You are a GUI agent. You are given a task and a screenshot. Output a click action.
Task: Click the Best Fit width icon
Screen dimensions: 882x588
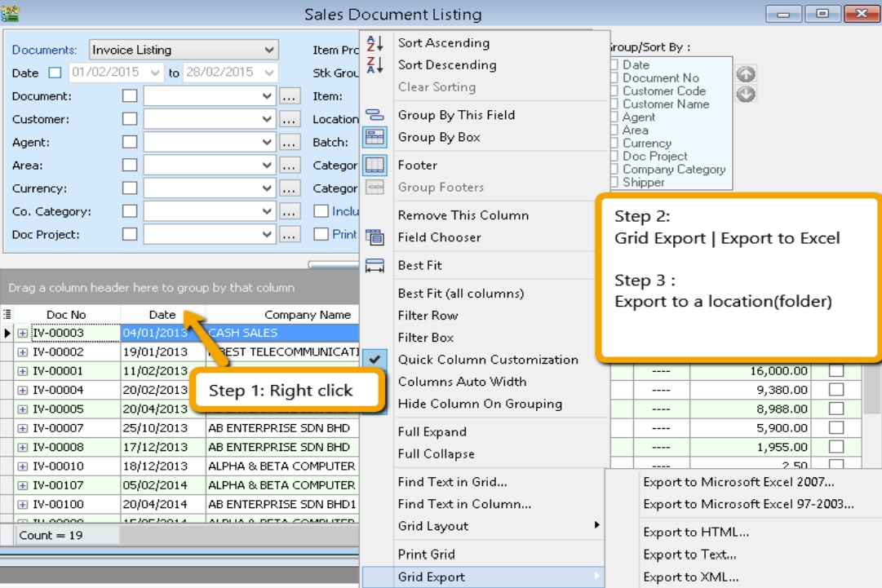[375, 265]
